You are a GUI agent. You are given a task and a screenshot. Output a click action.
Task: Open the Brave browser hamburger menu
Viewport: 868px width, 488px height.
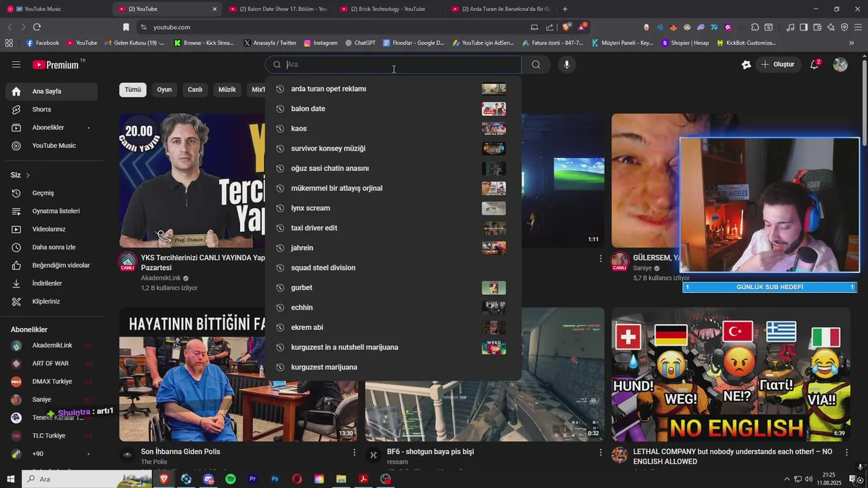point(857,27)
